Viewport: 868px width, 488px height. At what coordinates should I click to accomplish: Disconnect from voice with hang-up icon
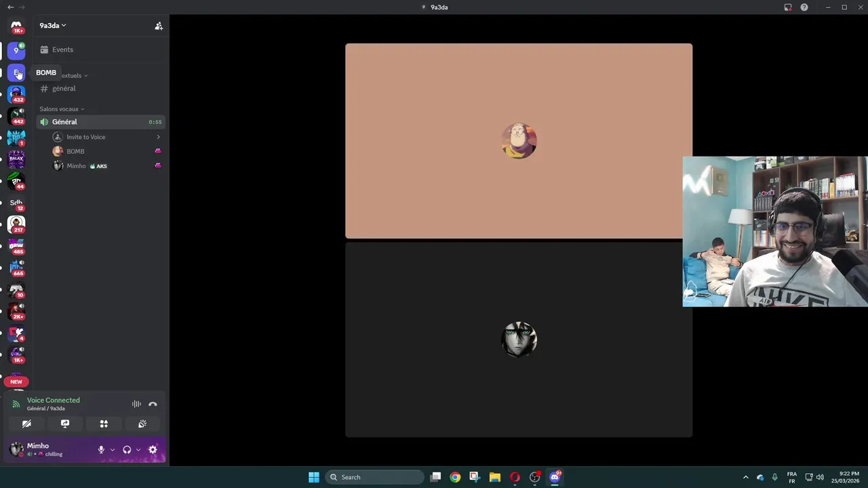[153, 404]
